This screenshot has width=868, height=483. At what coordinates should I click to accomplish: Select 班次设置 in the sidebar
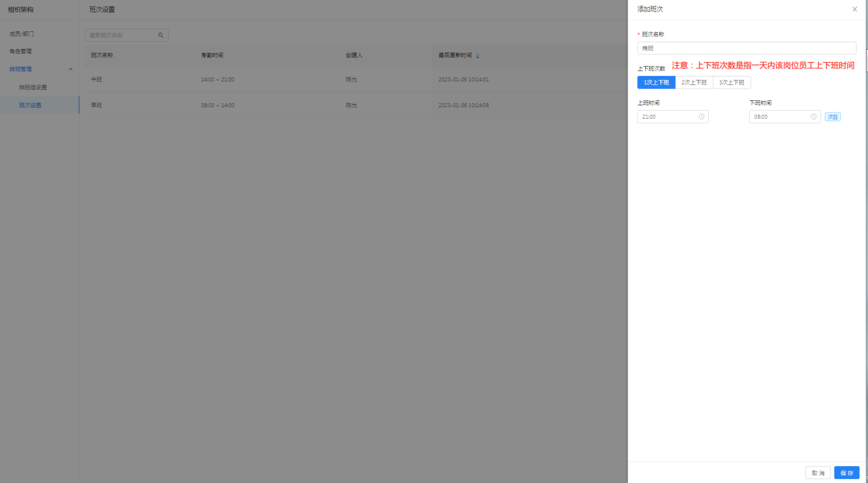pos(30,105)
